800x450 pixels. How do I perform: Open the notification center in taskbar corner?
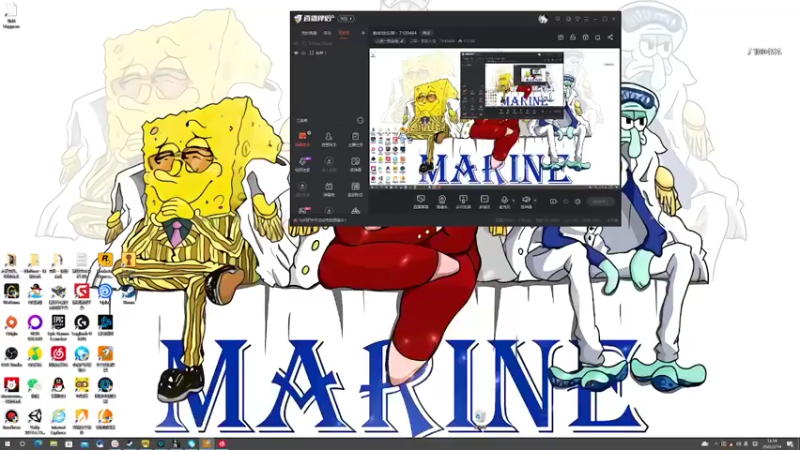[791, 444]
